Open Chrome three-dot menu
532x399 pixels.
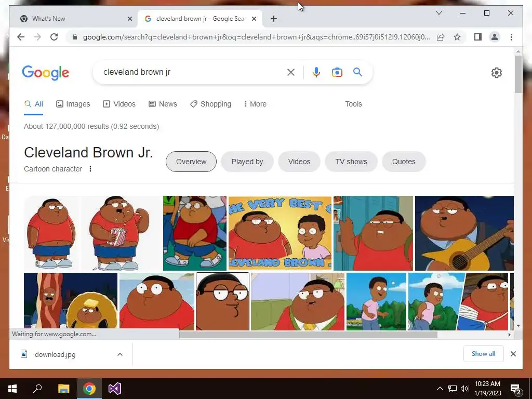click(x=511, y=37)
